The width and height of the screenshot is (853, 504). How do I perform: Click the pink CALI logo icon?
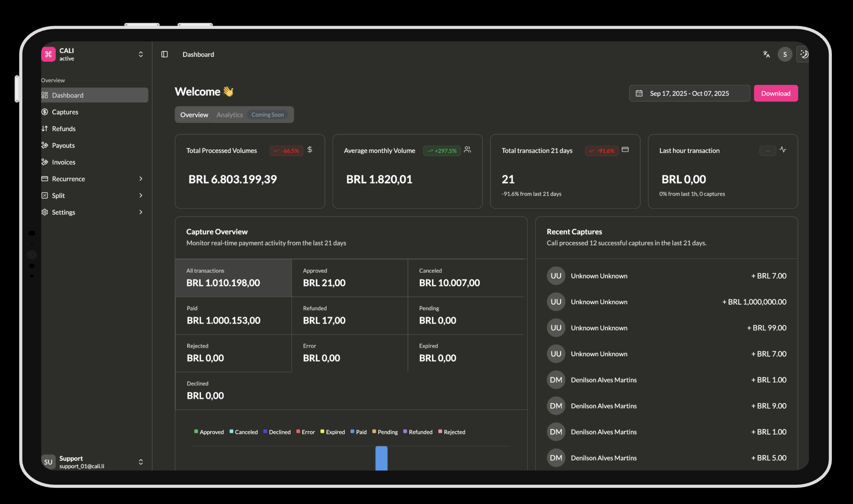tap(48, 54)
